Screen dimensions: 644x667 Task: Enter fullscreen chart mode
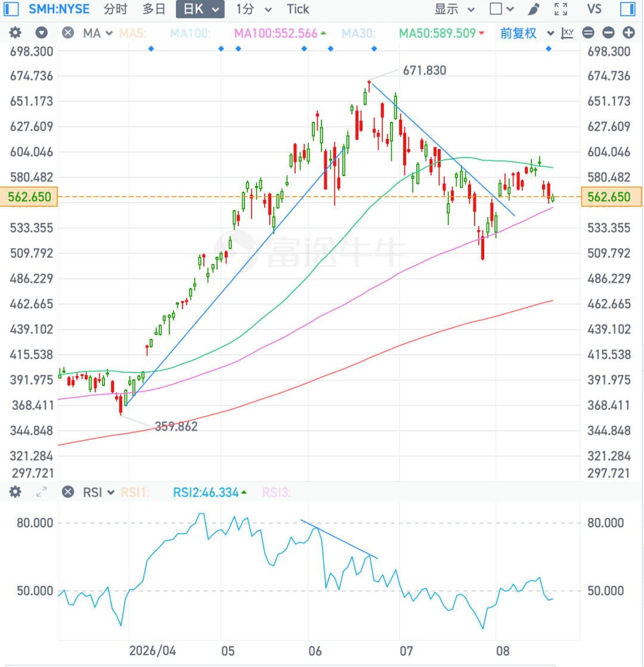pos(561,9)
